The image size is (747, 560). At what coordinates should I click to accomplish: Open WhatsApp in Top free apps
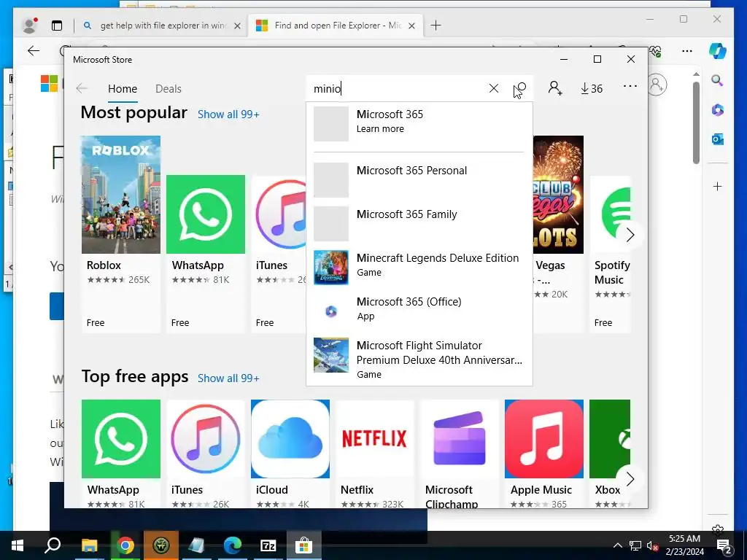121,454
